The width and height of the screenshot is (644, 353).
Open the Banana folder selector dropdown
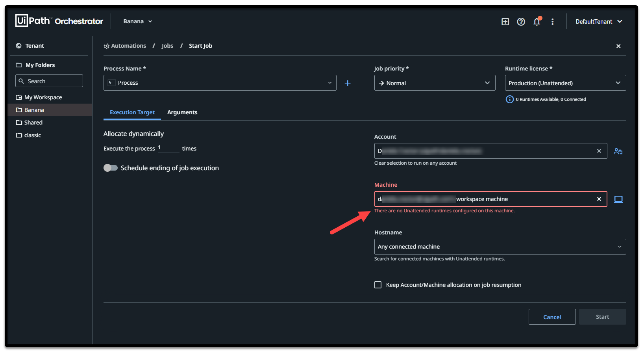pos(137,21)
